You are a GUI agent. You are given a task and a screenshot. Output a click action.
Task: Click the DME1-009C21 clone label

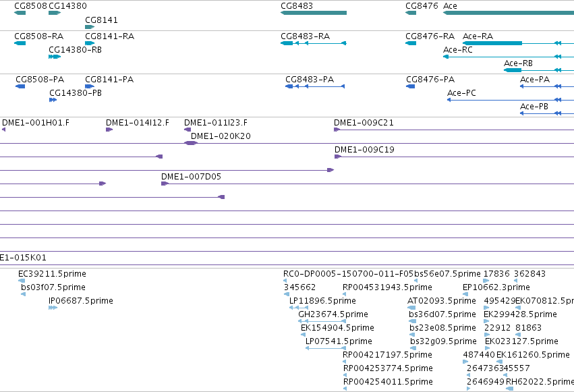364,123
